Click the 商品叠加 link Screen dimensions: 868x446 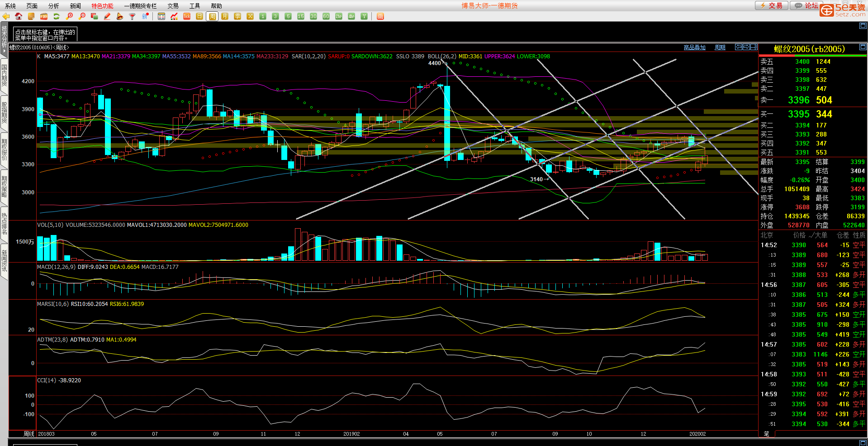[694, 47]
